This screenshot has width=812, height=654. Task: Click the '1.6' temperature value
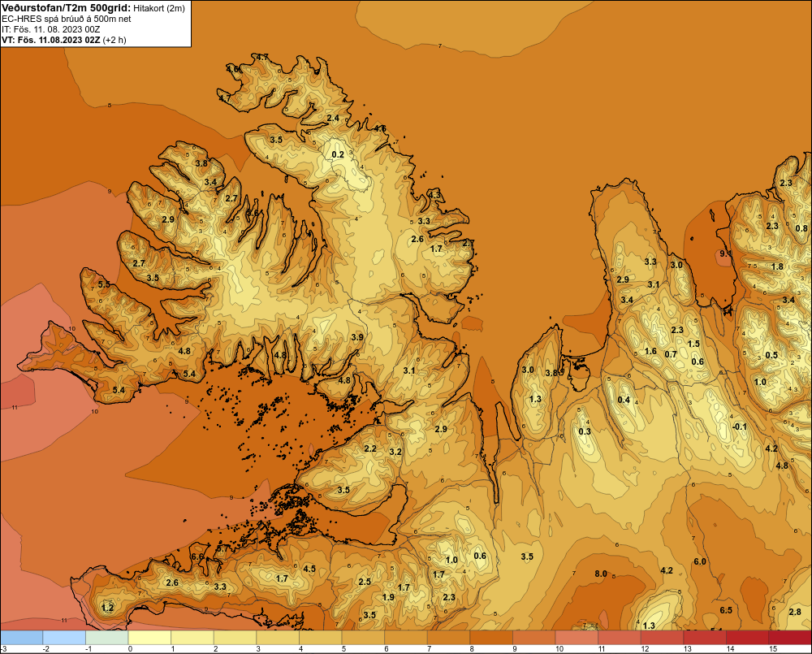pos(650,351)
